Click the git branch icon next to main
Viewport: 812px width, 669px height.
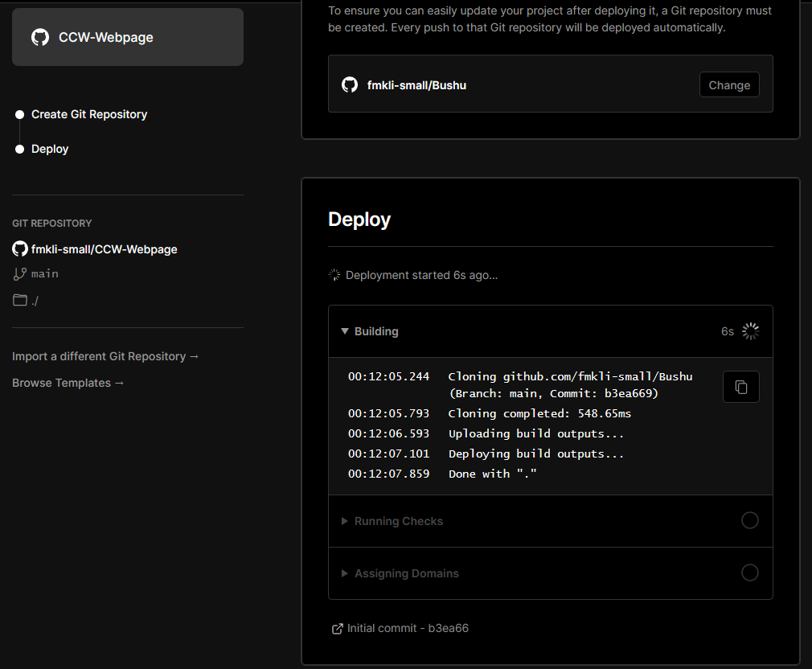tap(19, 274)
